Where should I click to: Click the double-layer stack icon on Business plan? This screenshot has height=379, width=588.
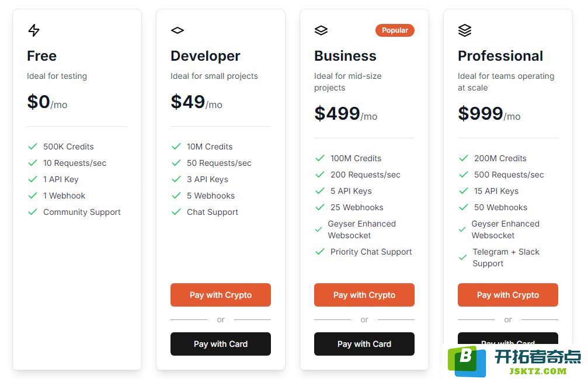click(321, 30)
